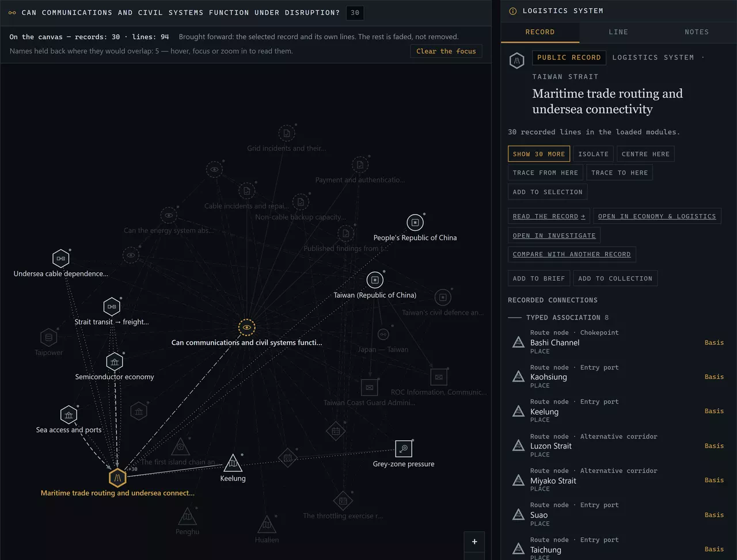The width and height of the screenshot is (737, 560).
Task: Click the info icon beside Logistics System
Action: (512, 11)
